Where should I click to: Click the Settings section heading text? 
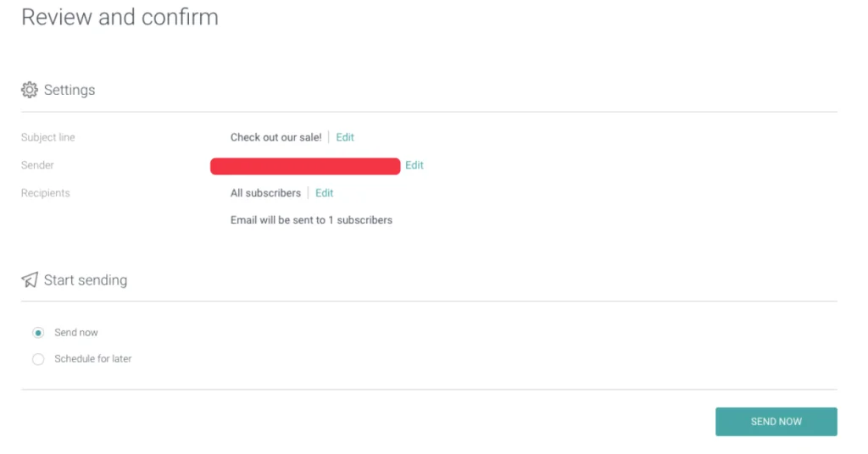70,90
